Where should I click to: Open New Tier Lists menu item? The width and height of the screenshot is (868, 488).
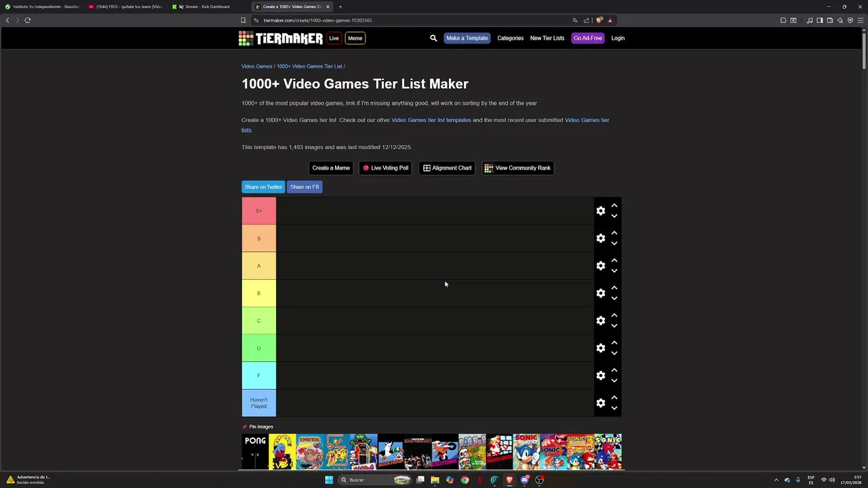(x=547, y=38)
